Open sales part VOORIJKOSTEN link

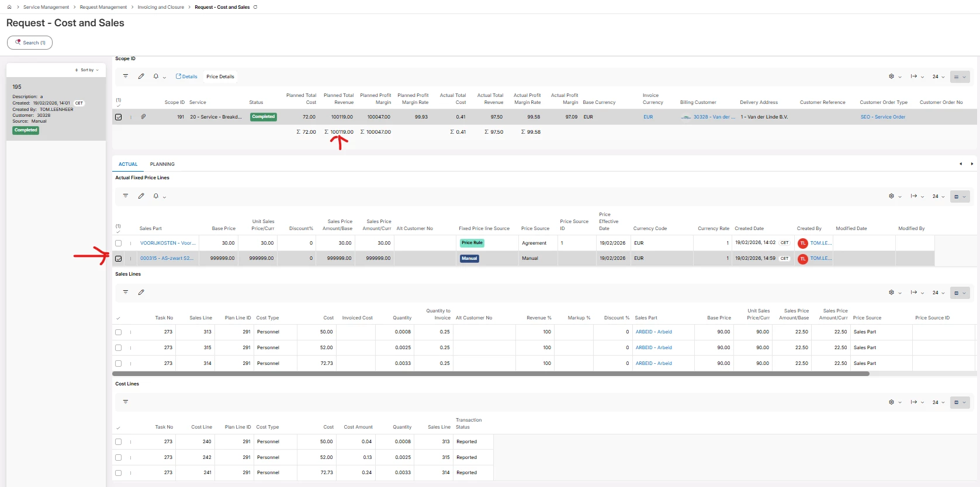pyautogui.click(x=168, y=243)
